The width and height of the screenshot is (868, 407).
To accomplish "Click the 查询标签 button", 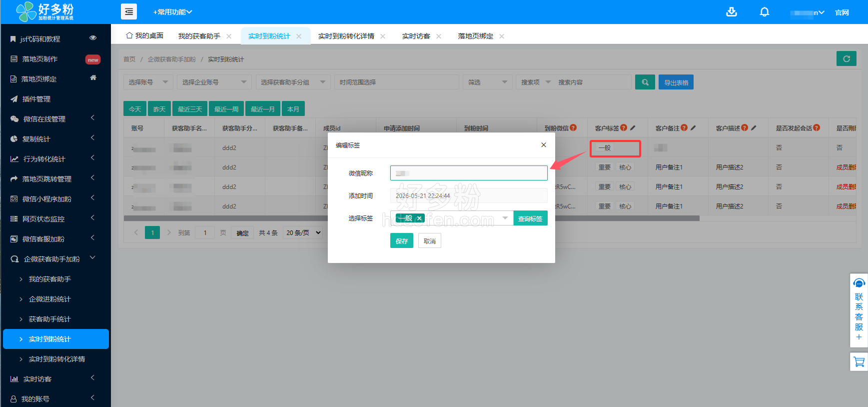I will pos(530,218).
